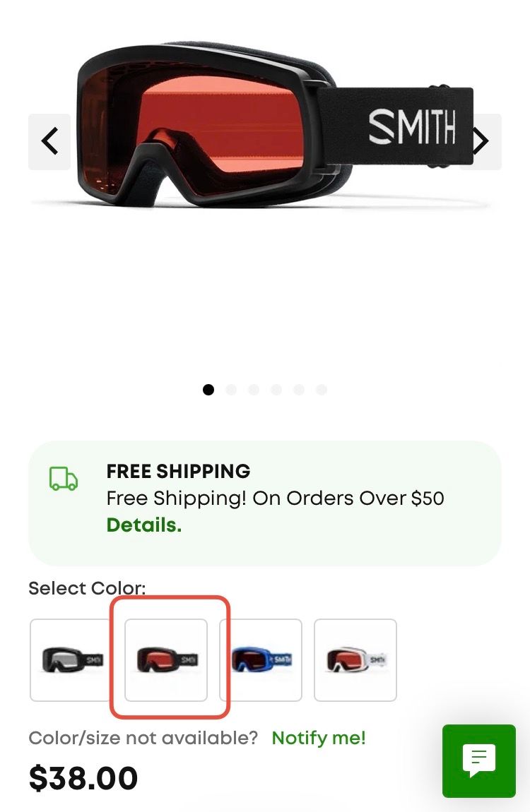Click the FREE SHIPPING banner heading
This screenshot has width=530, height=812.
click(178, 471)
